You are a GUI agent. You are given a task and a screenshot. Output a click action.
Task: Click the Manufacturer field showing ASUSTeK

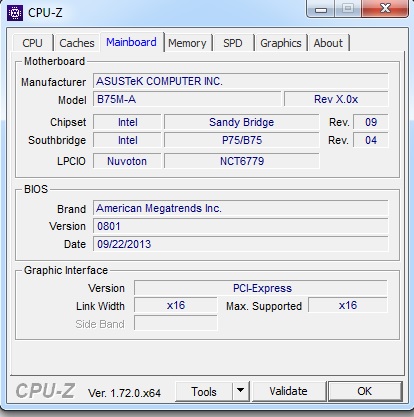(x=240, y=81)
